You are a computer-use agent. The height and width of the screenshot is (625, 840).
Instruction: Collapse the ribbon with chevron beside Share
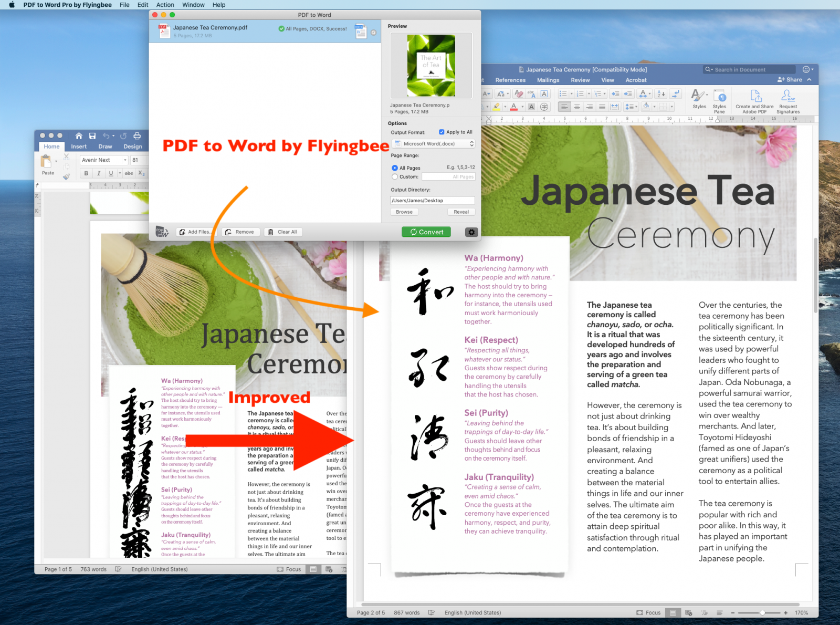coord(810,80)
